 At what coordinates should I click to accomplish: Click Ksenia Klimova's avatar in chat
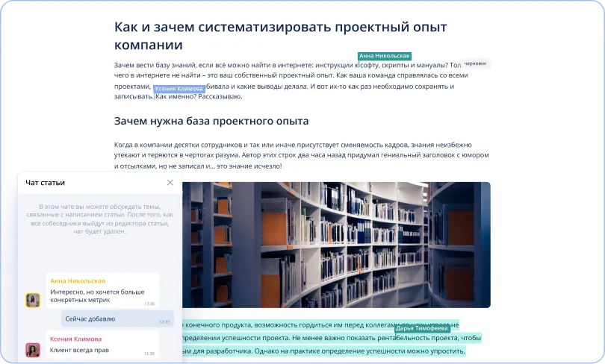(33, 350)
